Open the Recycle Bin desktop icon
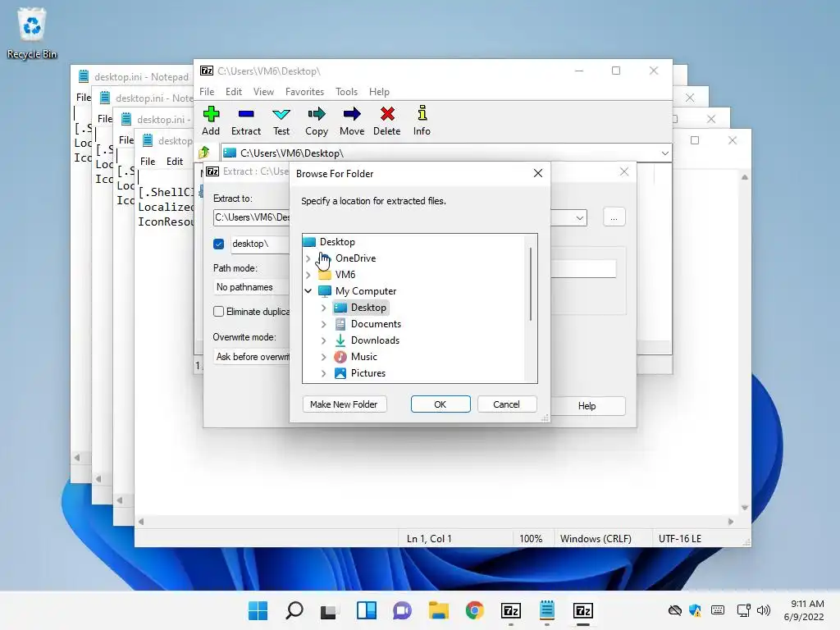This screenshot has width=840, height=630. [x=32, y=33]
